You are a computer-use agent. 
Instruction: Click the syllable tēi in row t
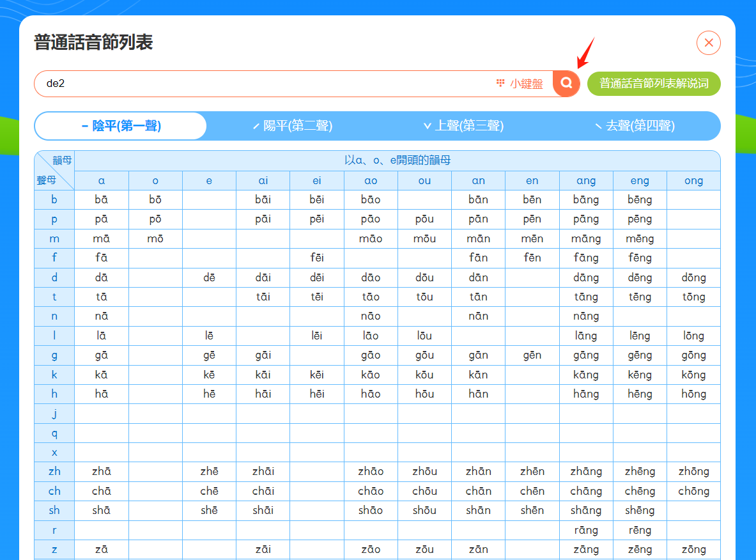pos(317,297)
